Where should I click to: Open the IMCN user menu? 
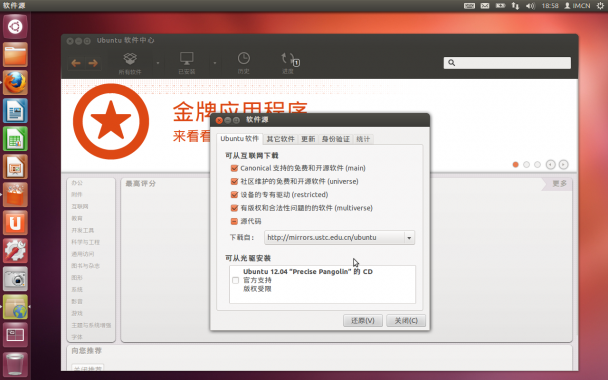coord(577,6)
